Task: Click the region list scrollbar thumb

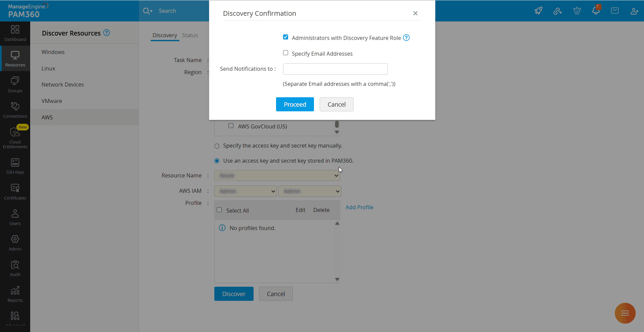Action: tap(337, 124)
